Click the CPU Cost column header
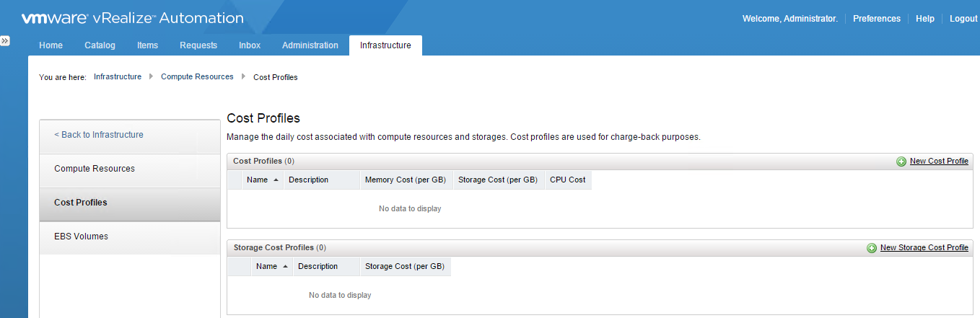The image size is (980, 318). point(568,180)
